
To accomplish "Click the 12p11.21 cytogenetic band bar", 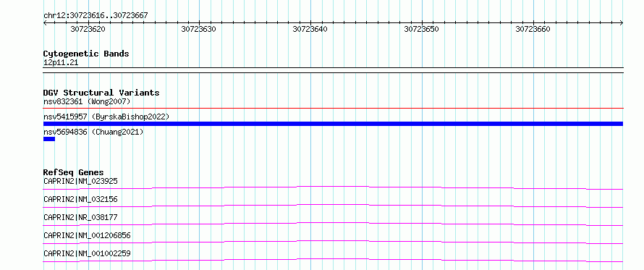I will 333,70.
